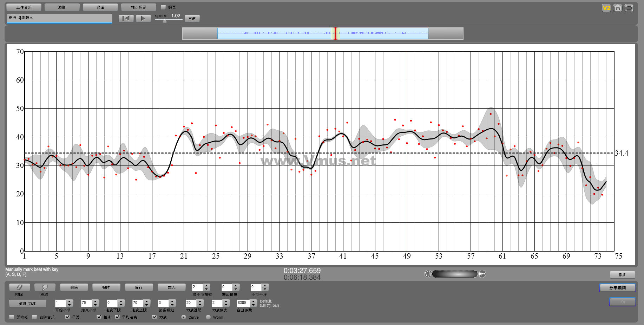This screenshot has height=325, width=644.
Task: Increase the 速度上限 tempo upper limit
Action: (147, 301)
